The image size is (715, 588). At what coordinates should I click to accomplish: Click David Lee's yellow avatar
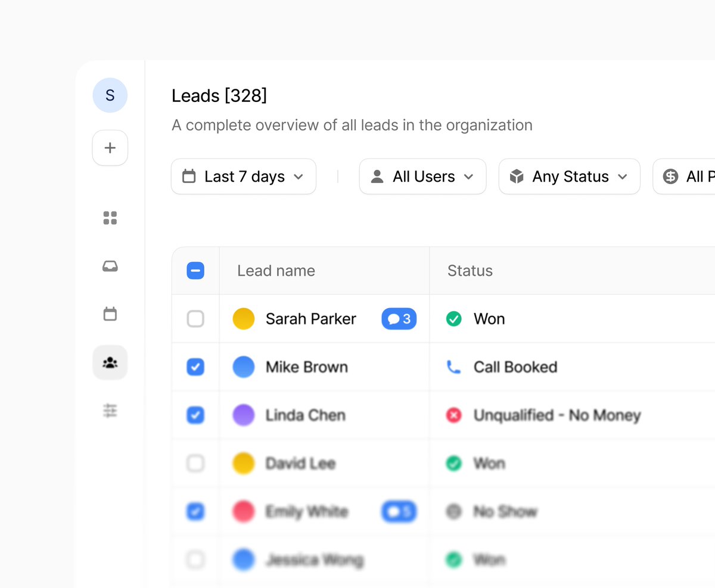[x=244, y=463]
